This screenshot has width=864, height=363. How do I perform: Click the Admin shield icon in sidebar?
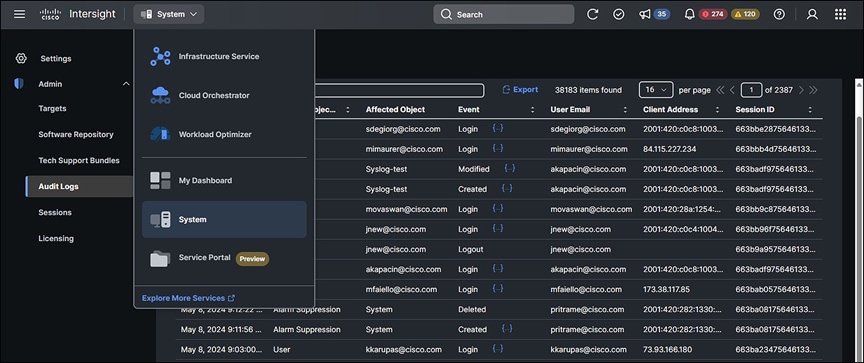[19, 84]
